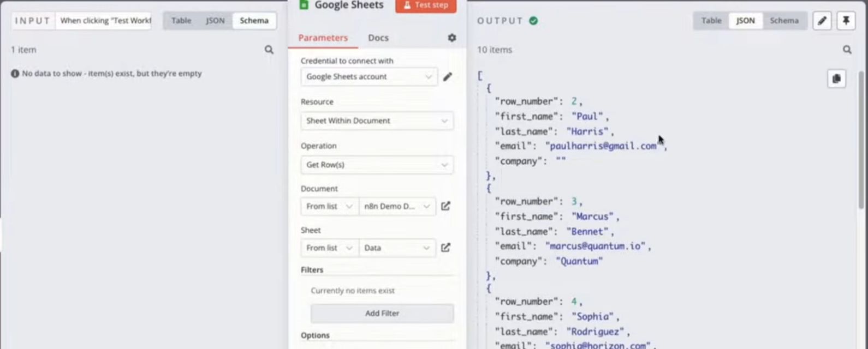Copy output JSON to clipboard
868x349 pixels.
(836, 79)
